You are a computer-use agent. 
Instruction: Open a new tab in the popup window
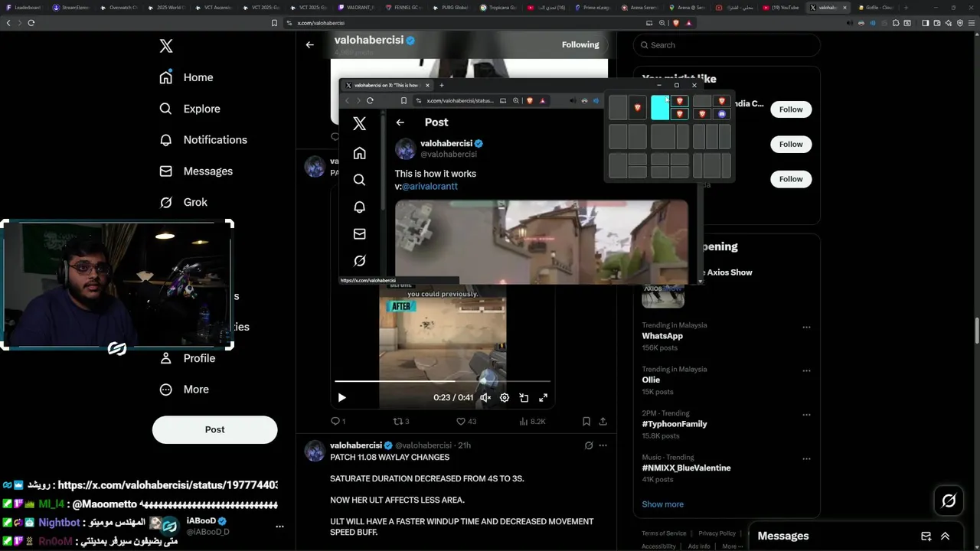[441, 85]
